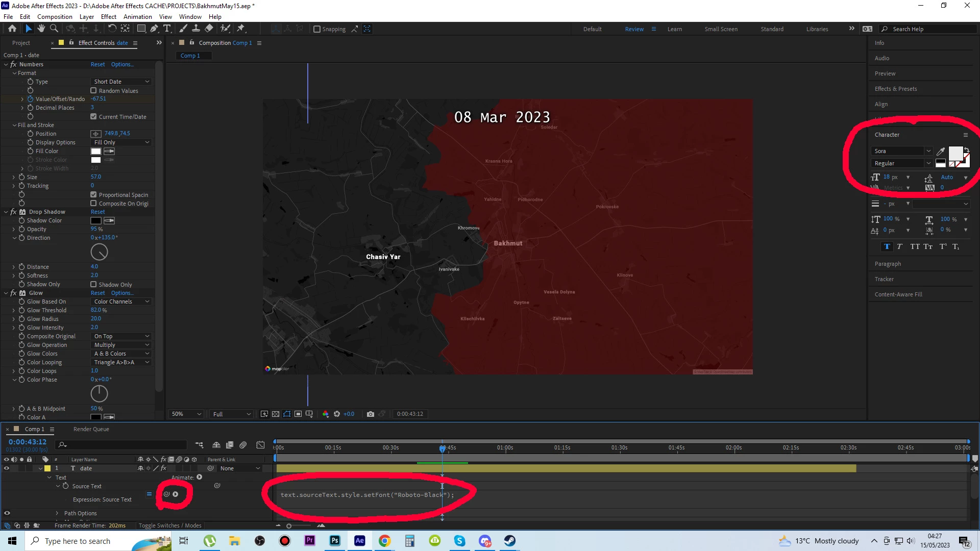Select the Horizontal Type tool
Viewport: 980px width, 551px height.
(x=167, y=29)
